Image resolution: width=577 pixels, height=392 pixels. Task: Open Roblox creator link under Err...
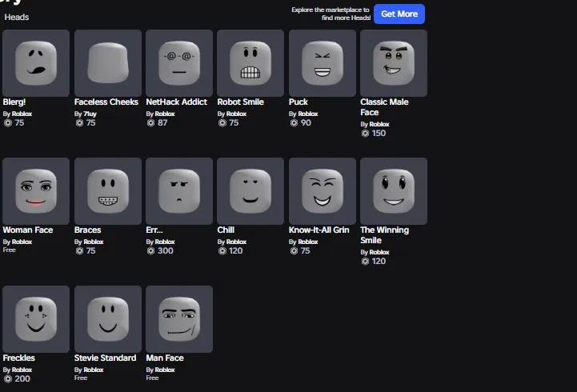165,242
